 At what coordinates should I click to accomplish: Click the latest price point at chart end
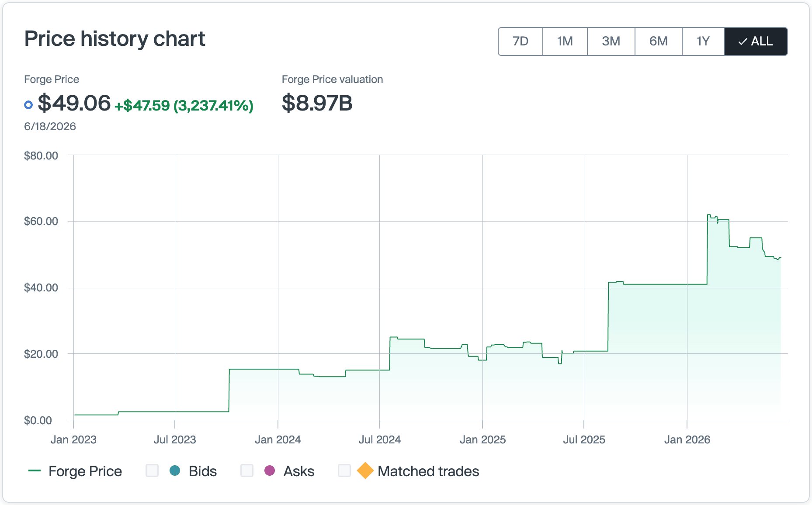point(781,258)
